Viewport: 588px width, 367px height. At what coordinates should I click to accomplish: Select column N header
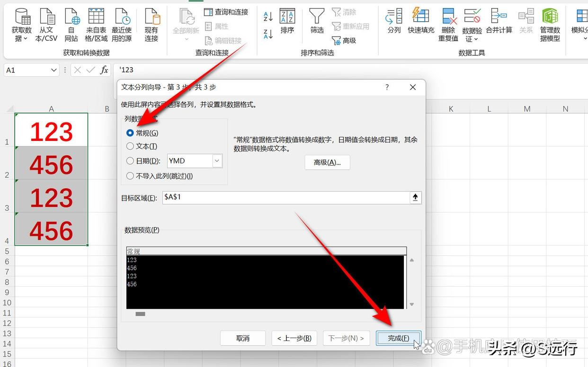pyautogui.click(x=565, y=109)
